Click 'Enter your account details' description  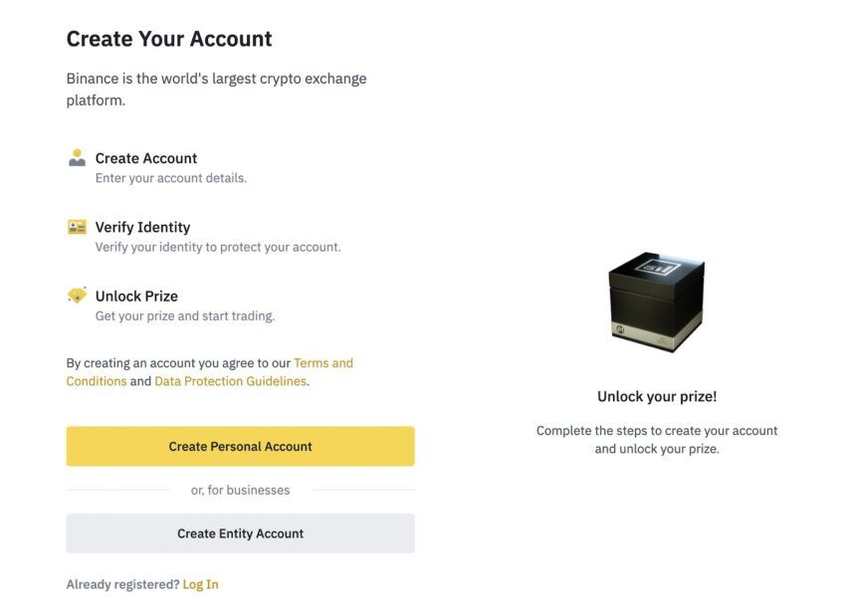click(x=171, y=178)
